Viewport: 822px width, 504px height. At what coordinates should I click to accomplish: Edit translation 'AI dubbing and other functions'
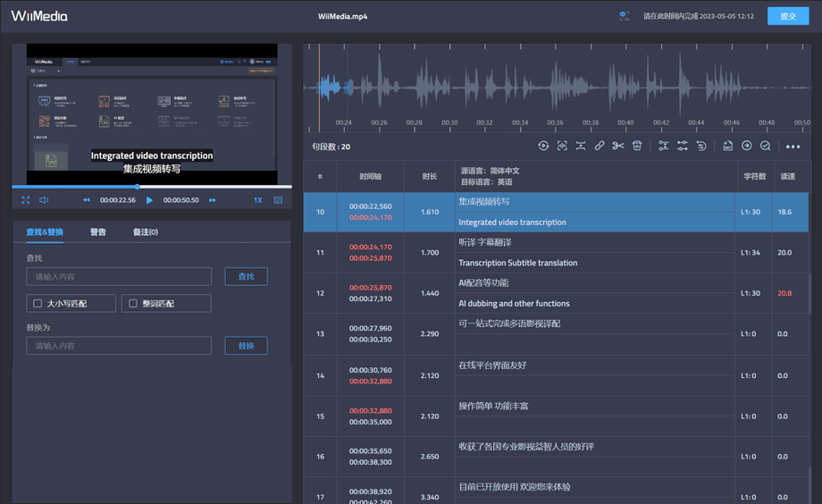point(514,303)
